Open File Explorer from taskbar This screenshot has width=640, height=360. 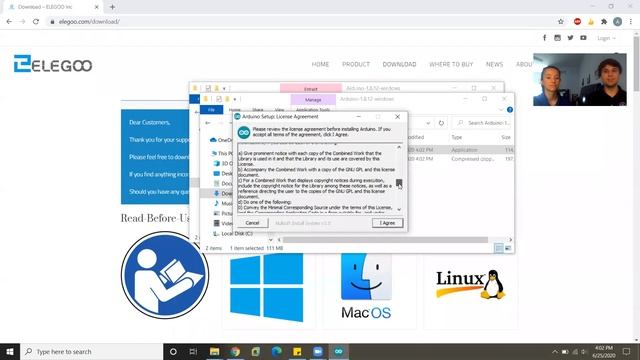(214, 351)
